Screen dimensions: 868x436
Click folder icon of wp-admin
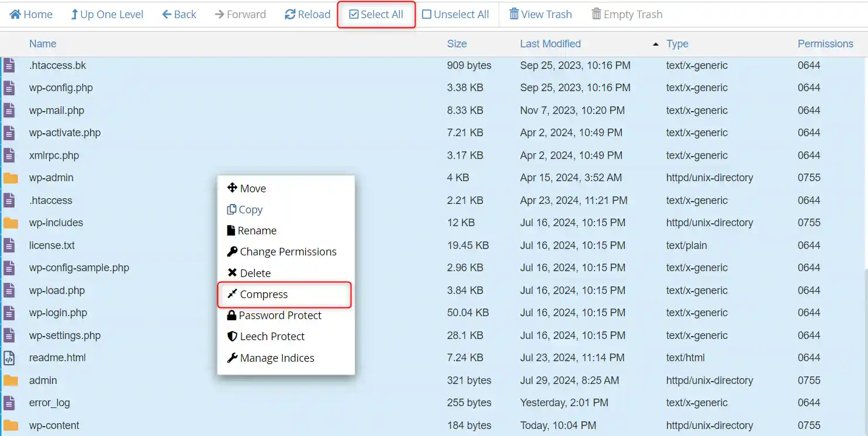pos(11,178)
